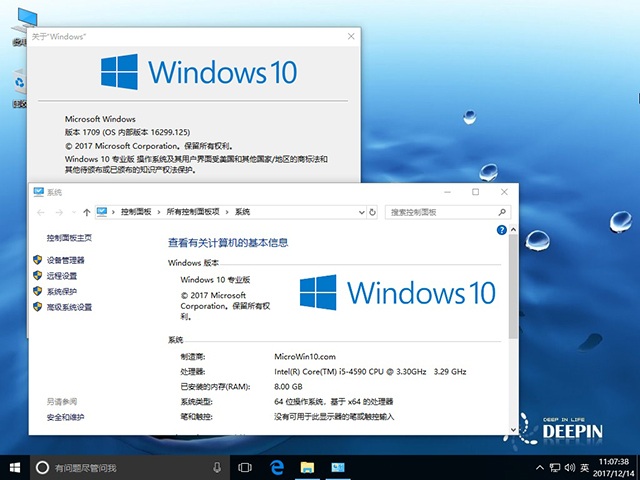Viewport: 640px width, 480px height.
Task: Click the 查看有关计算机的基本信息 heading
Action: (228, 243)
